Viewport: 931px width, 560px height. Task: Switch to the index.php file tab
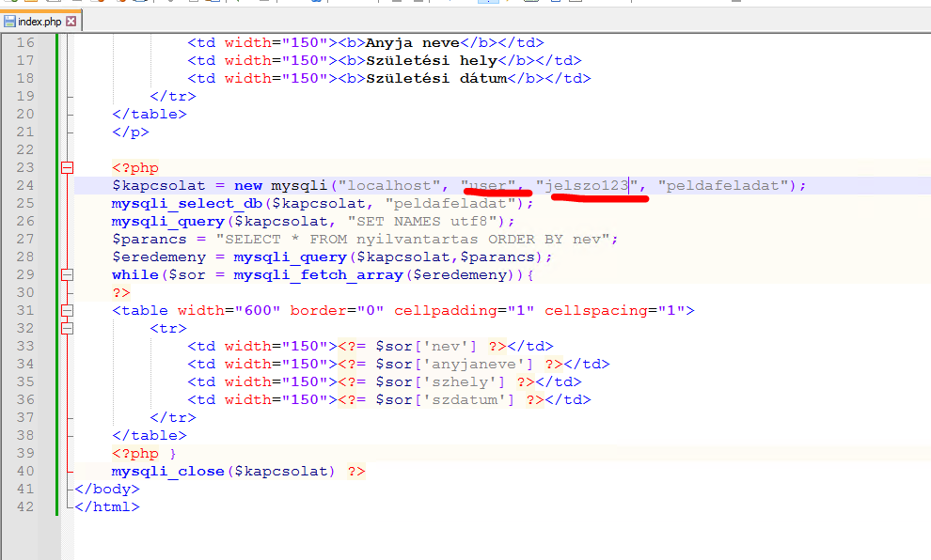(40, 21)
